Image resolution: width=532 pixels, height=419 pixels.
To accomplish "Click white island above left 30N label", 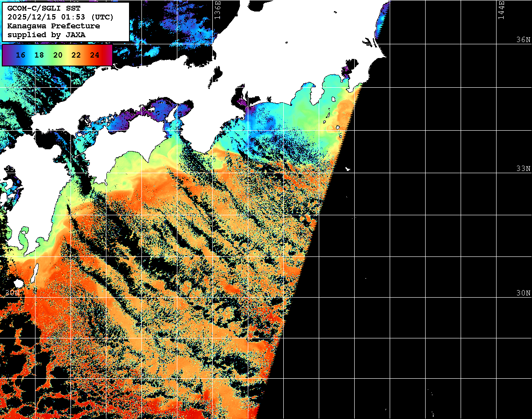I will point(18,283).
